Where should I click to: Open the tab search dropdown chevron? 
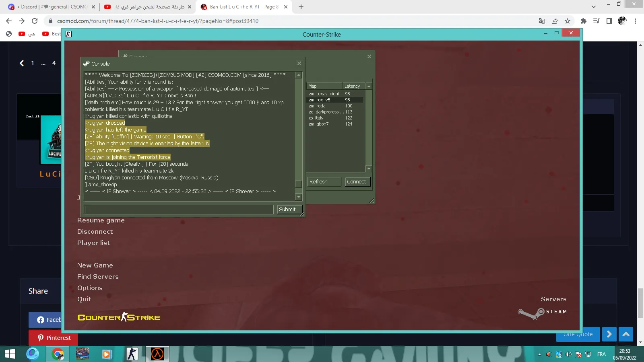(594, 7)
